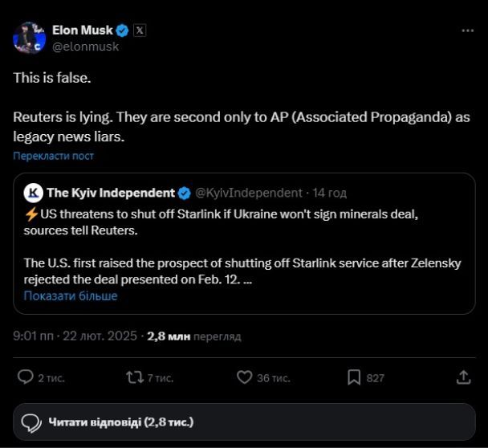
Task: Click the share upload icon
Action: pyautogui.click(x=463, y=377)
